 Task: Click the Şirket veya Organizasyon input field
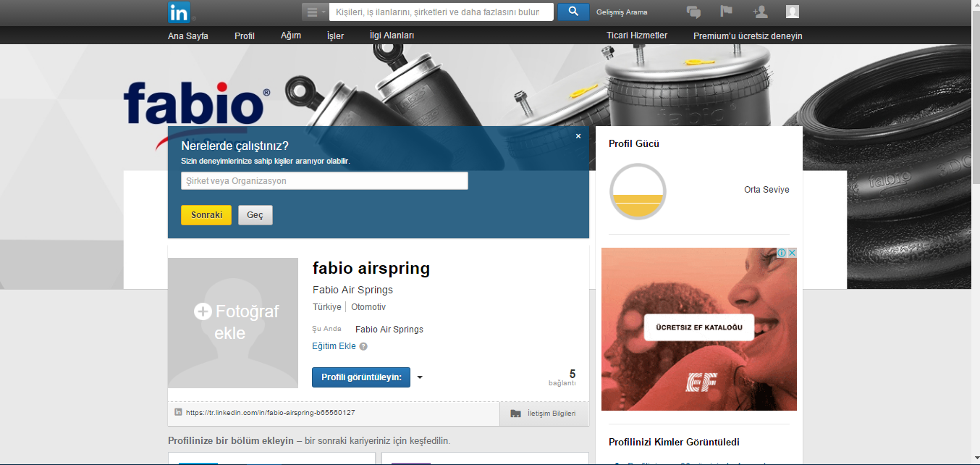(324, 181)
